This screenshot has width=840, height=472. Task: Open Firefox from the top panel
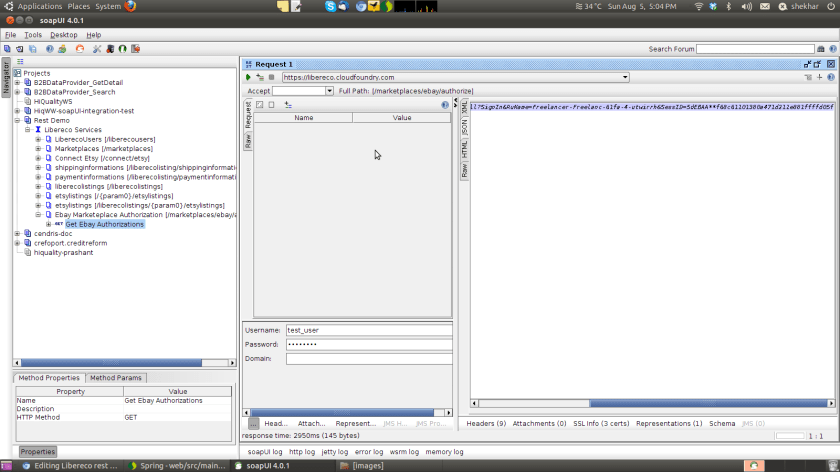pyautogui.click(x=130, y=6)
